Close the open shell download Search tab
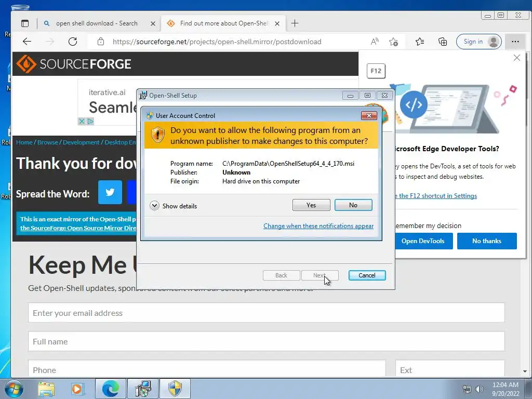Screen dimensions: 532x399 [153, 23]
